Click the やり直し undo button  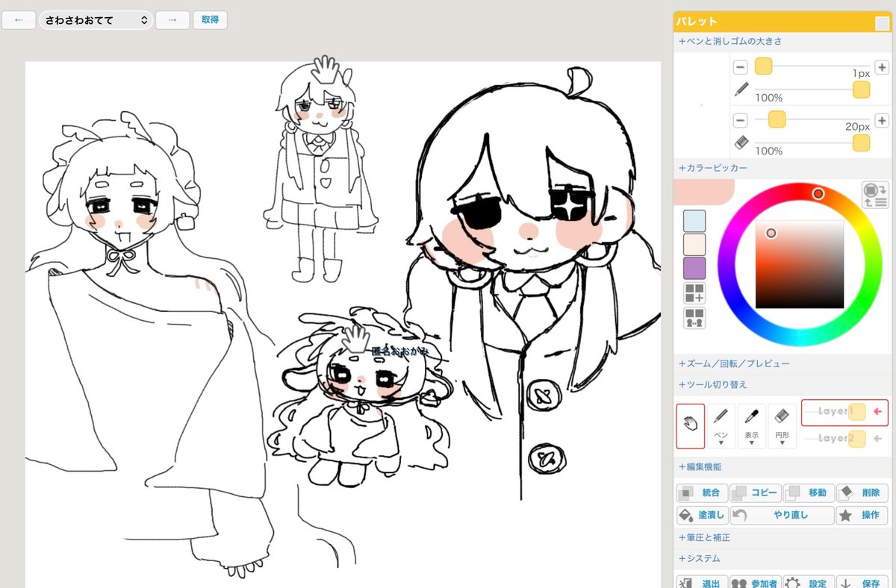[x=782, y=516]
